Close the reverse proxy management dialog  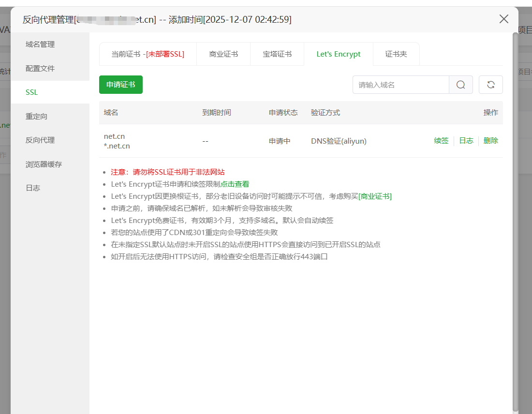(503, 19)
